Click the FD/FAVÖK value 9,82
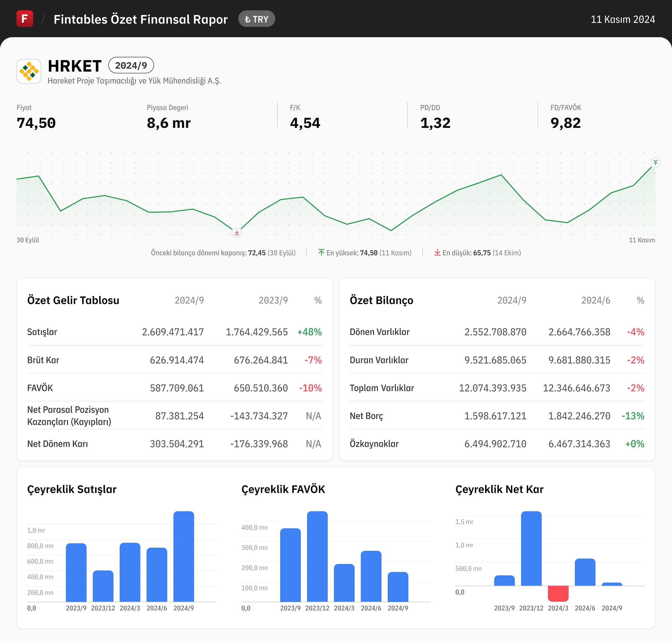Image resolution: width=672 pixels, height=641 pixels. (x=566, y=123)
